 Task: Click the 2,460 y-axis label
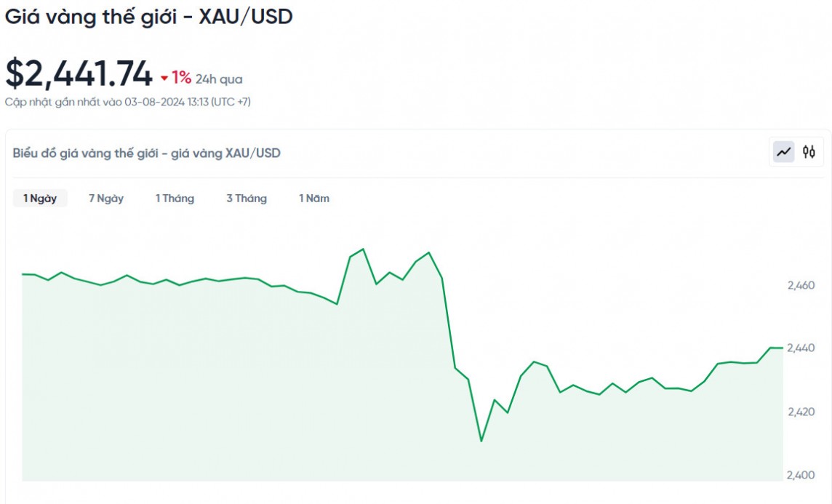(x=801, y=285)
